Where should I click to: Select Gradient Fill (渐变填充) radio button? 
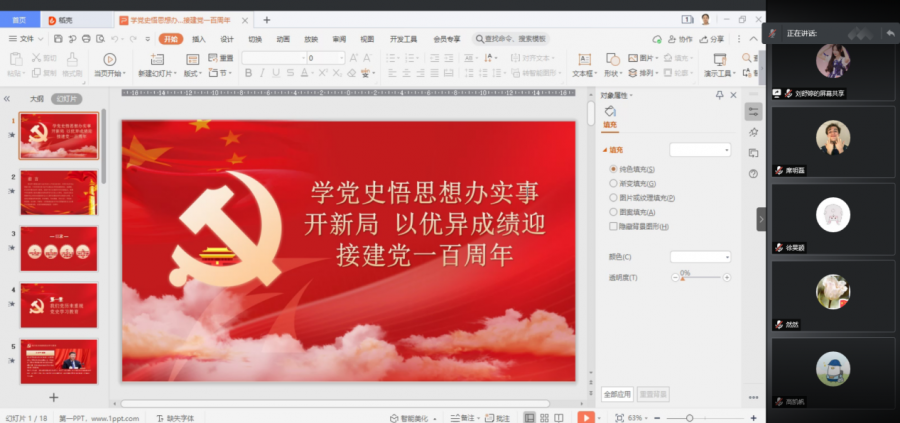click(613, 184)
